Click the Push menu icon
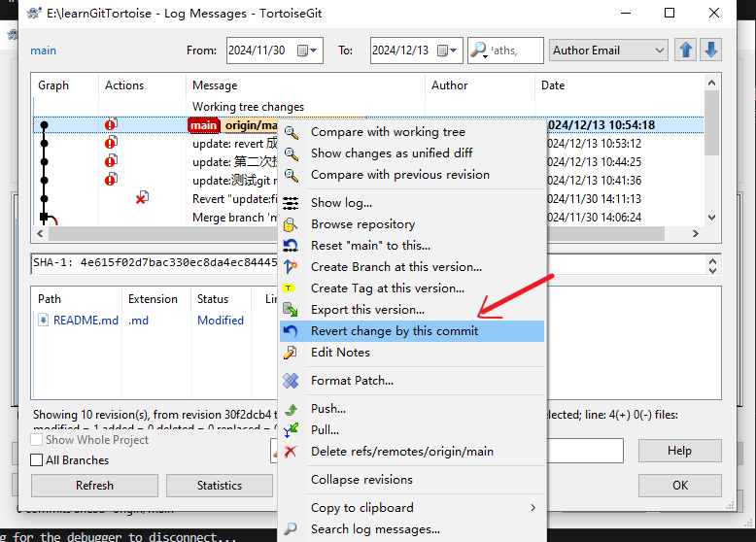Screen dimensions: 756x542 click(291, 409)
